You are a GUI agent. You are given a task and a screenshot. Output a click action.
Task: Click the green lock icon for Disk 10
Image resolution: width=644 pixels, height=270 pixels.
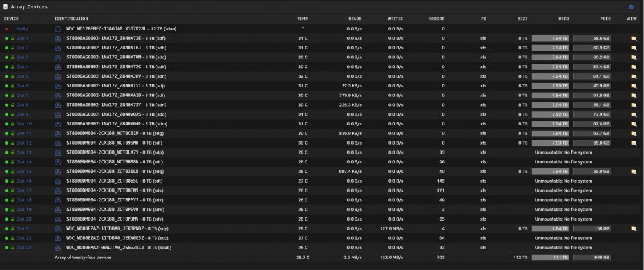[12, 123]
